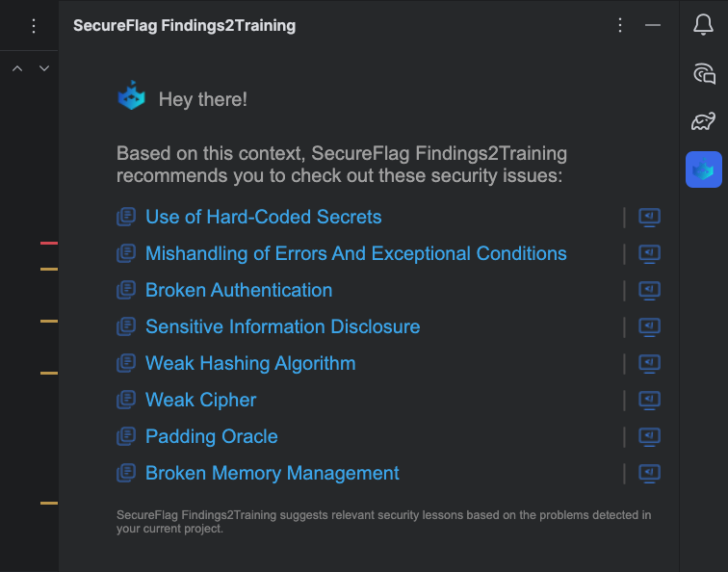Jump to next highlighted problem with down chevron
The height and width of the screenshot is (572, 728).
pos(43,68)
